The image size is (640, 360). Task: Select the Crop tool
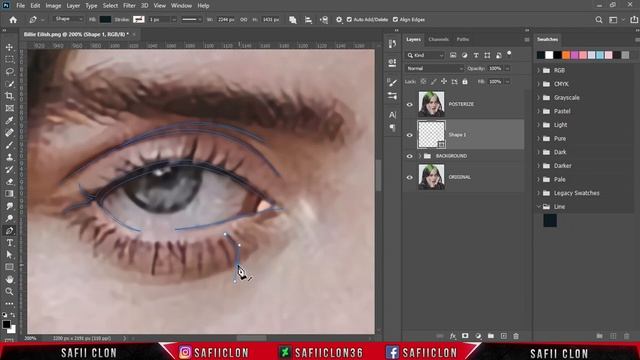(x=9, y=96)
